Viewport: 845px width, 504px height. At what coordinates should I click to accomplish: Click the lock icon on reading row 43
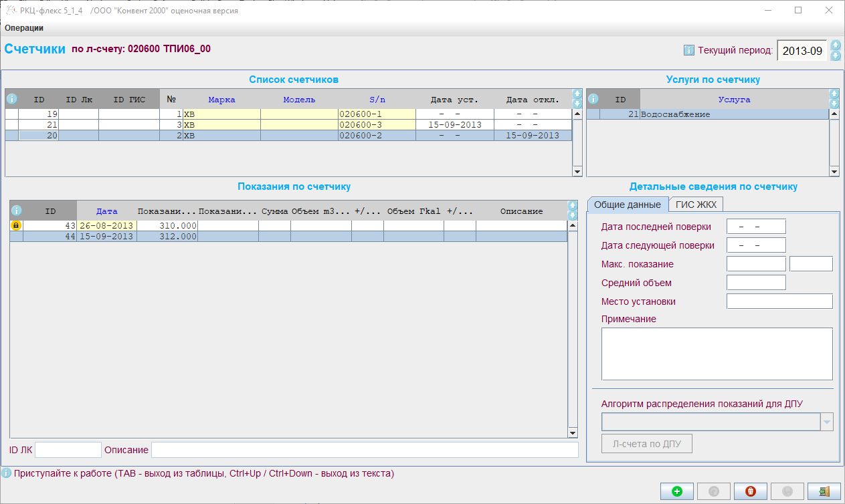click(16, 226)
